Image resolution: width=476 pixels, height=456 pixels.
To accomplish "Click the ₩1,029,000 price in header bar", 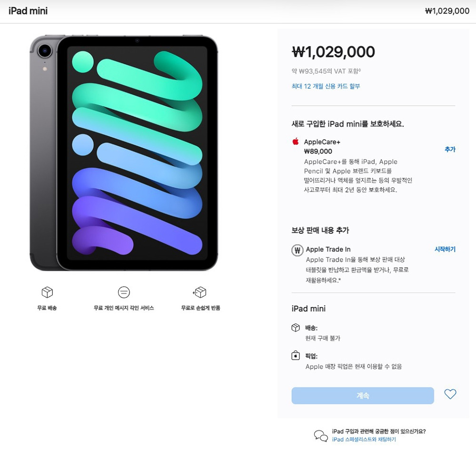I will click(x=447, y=11).
